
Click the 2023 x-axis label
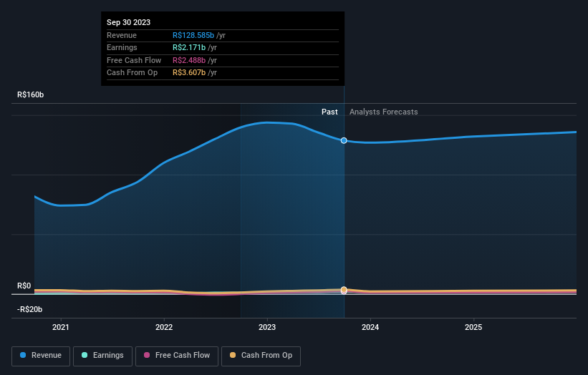(x=267, y=327)
